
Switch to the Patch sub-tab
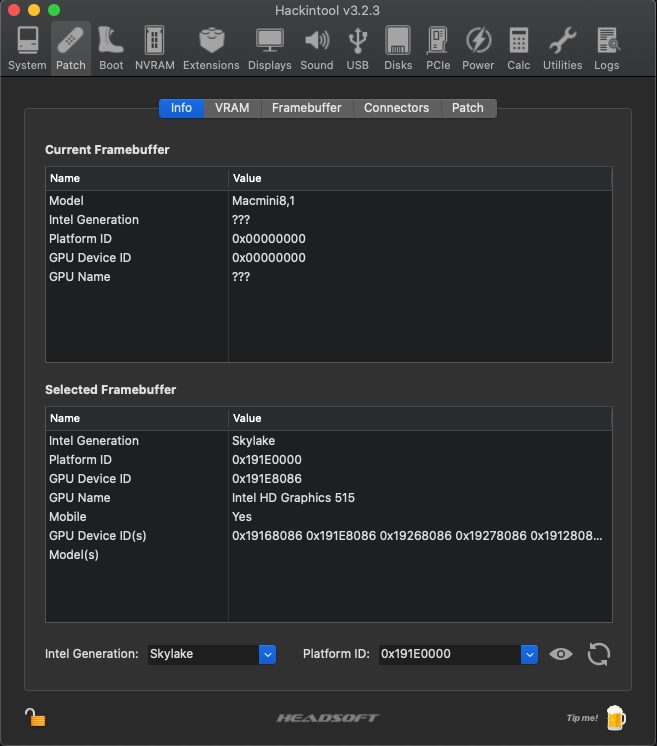point(468,108)
